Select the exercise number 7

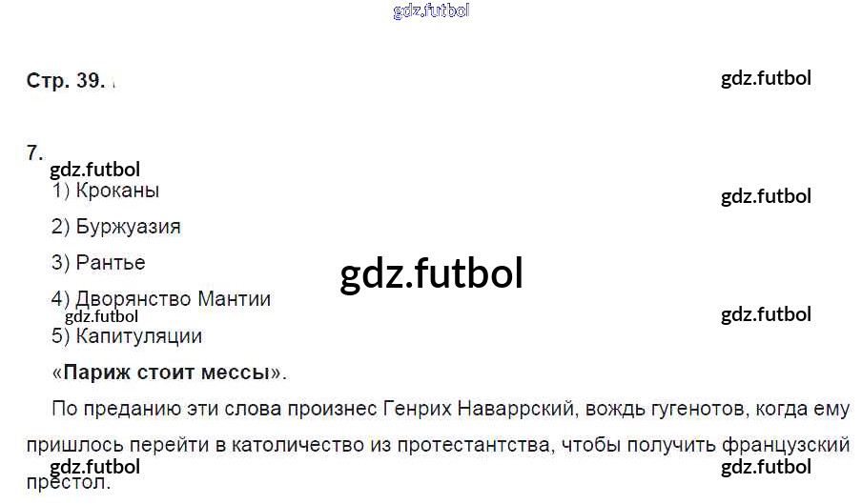(34, 152)
